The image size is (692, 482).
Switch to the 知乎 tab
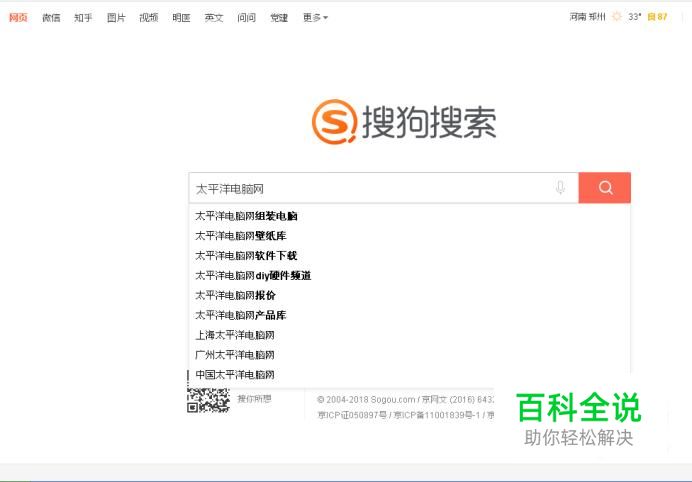(83, 18)
